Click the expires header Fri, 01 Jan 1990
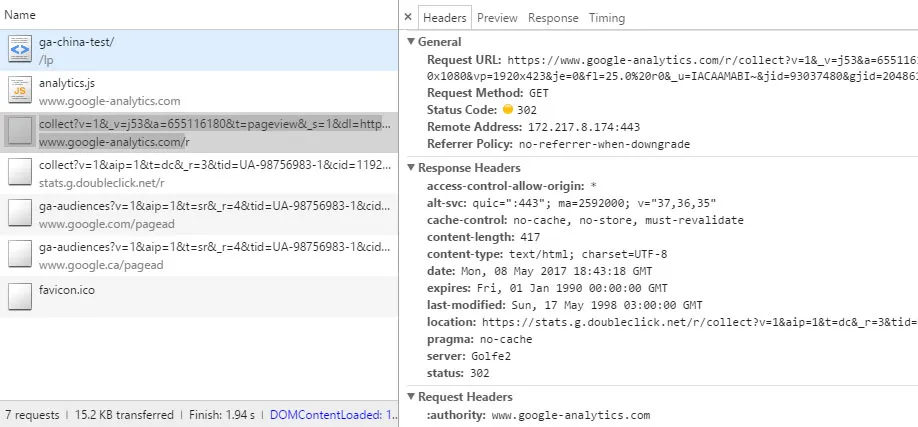Viewport: 918px width, 427px height. 571,288
